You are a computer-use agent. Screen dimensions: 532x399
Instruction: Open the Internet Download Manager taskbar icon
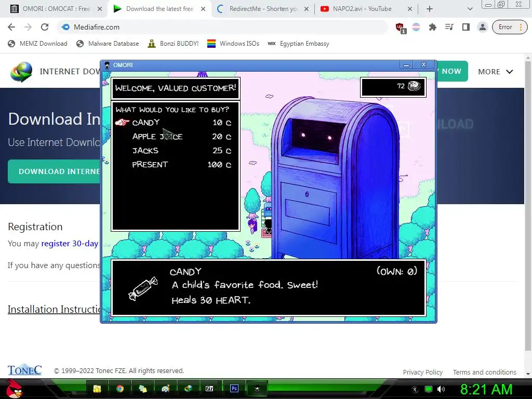pyautogui.click(x=188, y=389)
